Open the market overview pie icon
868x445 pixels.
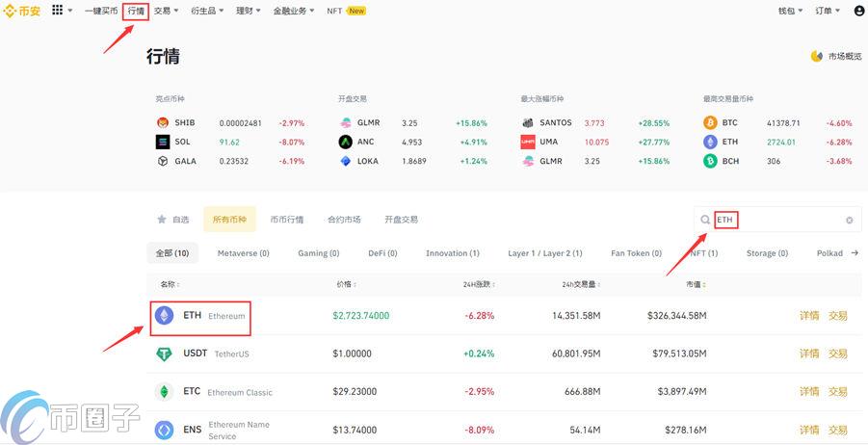pyautogui.click(x=817, y=56)
